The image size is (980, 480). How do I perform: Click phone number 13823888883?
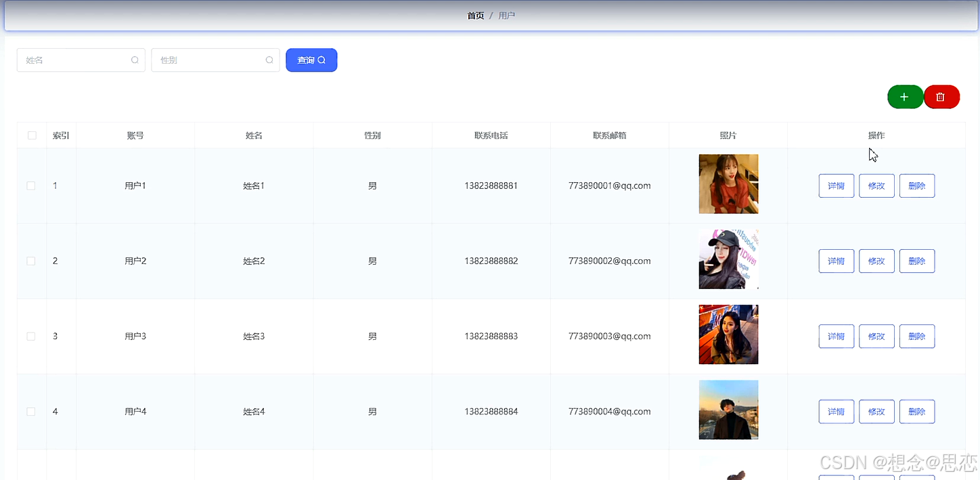pos(491,336)
